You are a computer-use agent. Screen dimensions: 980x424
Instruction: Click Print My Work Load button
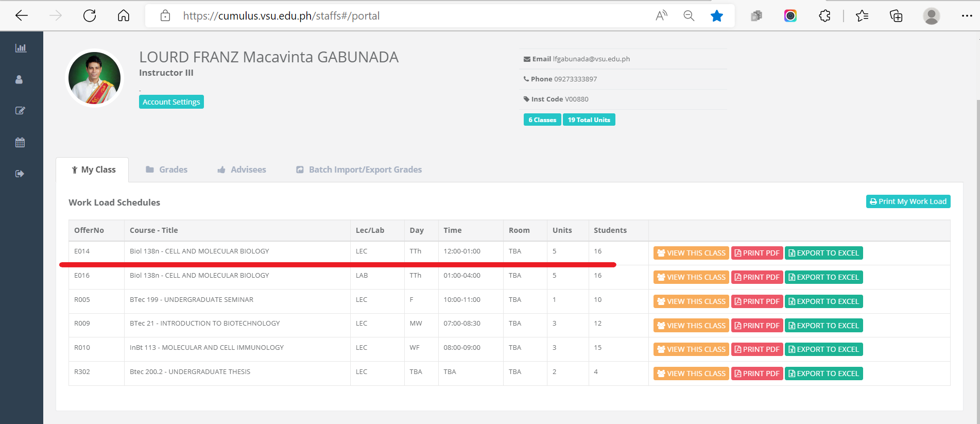click(x=908, y=201)
